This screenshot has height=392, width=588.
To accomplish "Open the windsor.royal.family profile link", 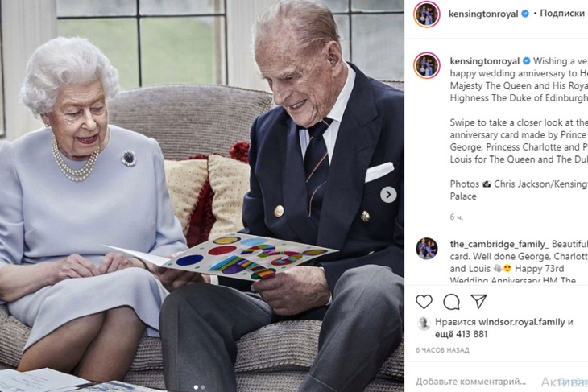I will (522, 322).
